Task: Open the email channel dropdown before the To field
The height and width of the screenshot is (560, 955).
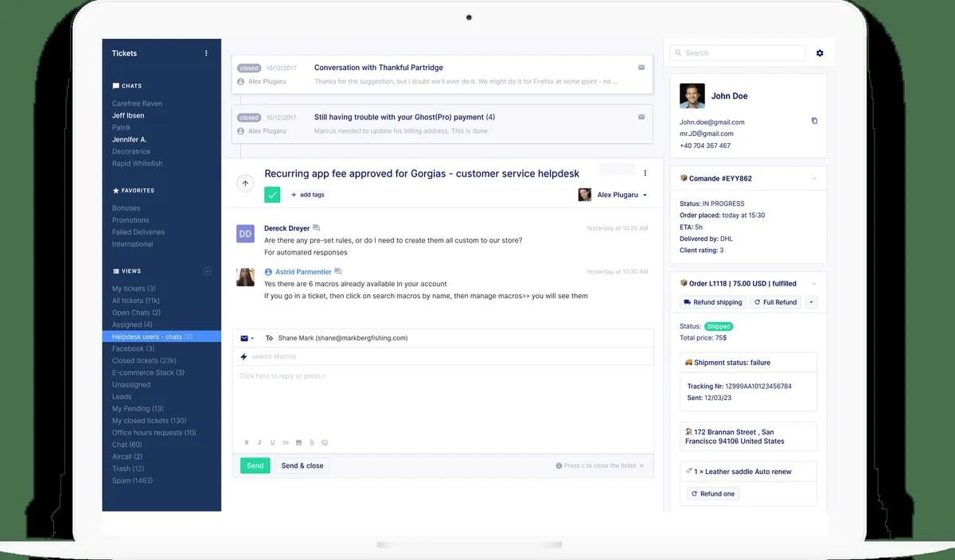Action: point(248,338)
